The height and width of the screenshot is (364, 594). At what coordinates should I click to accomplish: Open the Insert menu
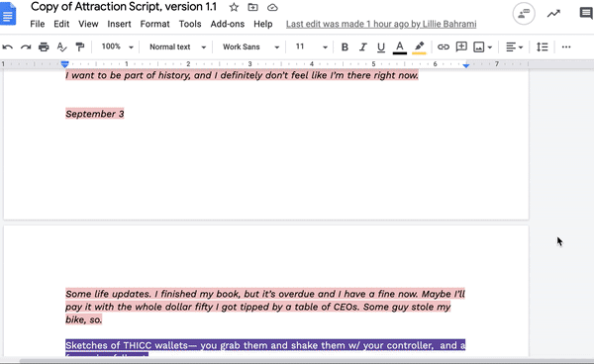119,24
